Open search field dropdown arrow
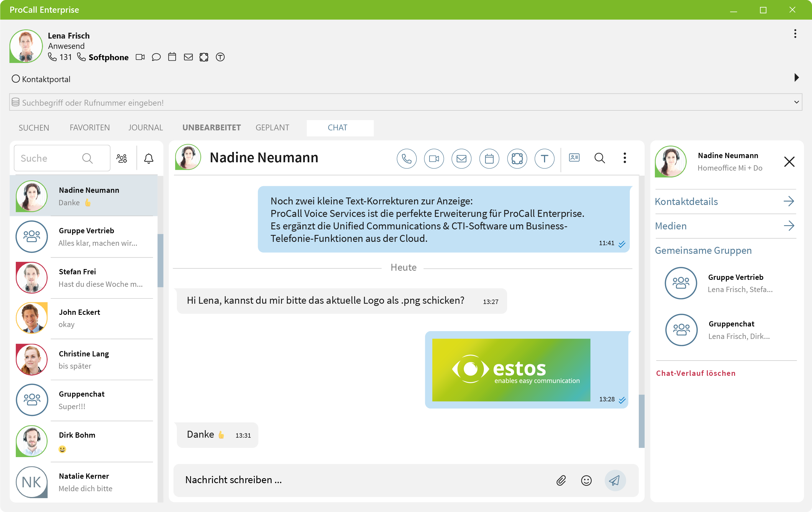This screenshot has height=512, width=812. pyautogui.click(x=796, y=102)
